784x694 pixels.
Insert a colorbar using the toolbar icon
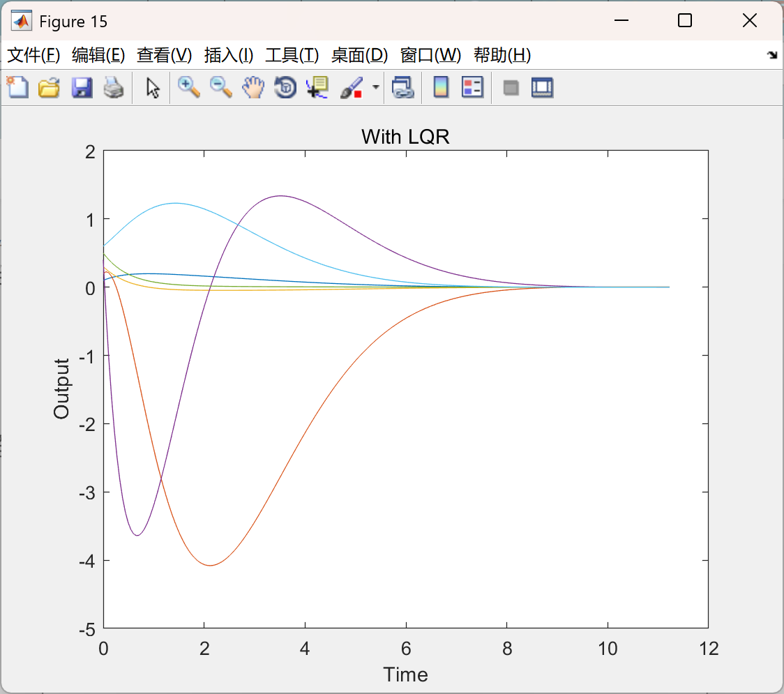coord(441,87)
